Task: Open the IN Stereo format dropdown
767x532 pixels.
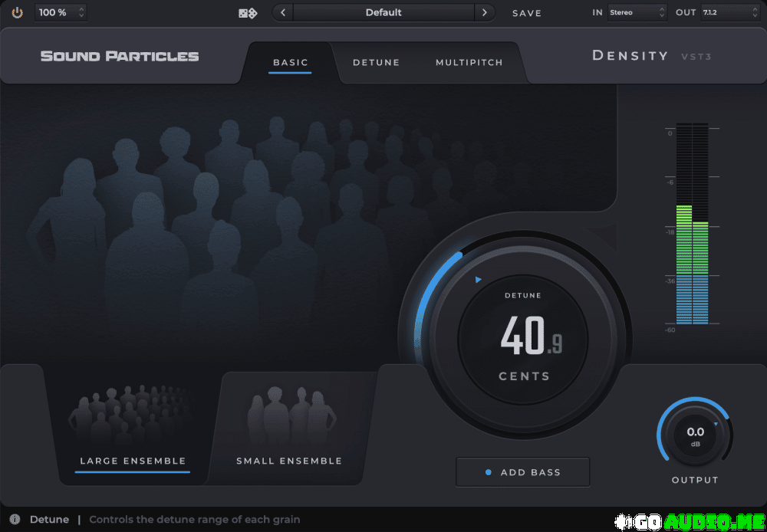Action: click(637, 13)
